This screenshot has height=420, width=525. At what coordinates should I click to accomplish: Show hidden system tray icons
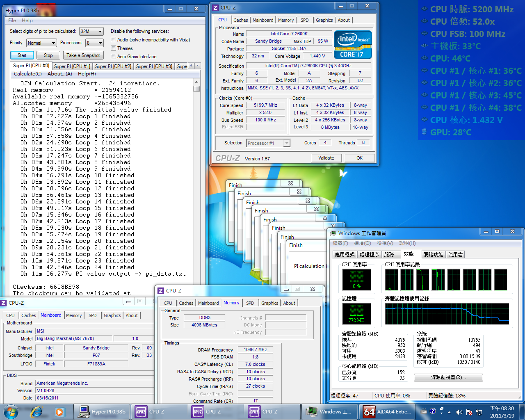point(449,412)
